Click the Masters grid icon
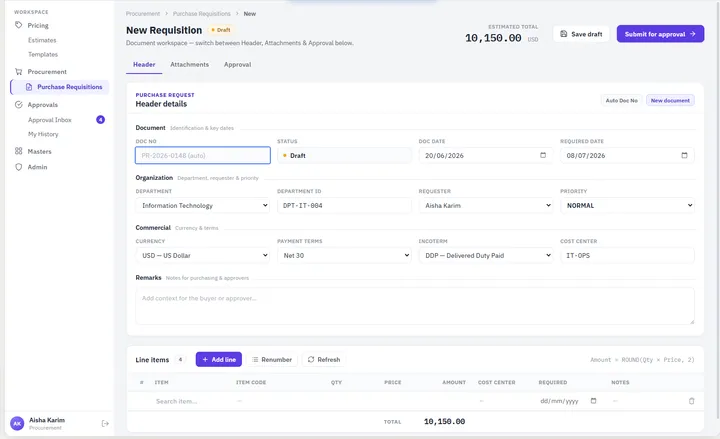720x439 pixels. [18, 151]
